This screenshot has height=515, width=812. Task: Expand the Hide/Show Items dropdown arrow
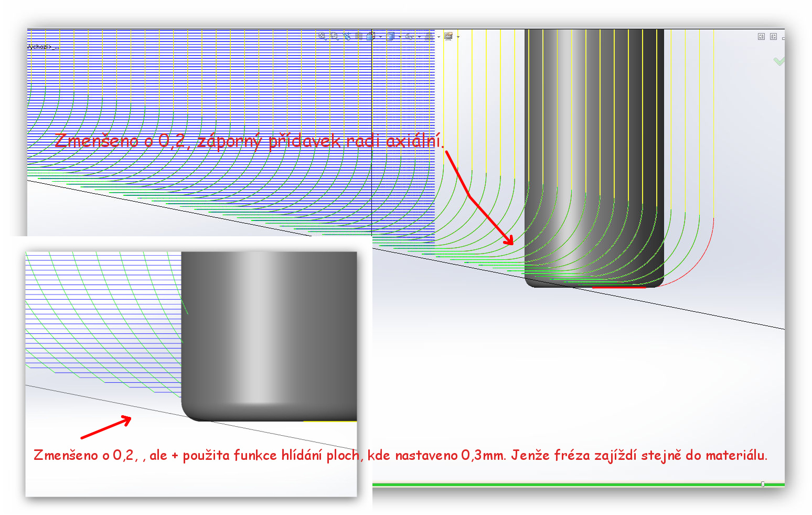(419, 37)
